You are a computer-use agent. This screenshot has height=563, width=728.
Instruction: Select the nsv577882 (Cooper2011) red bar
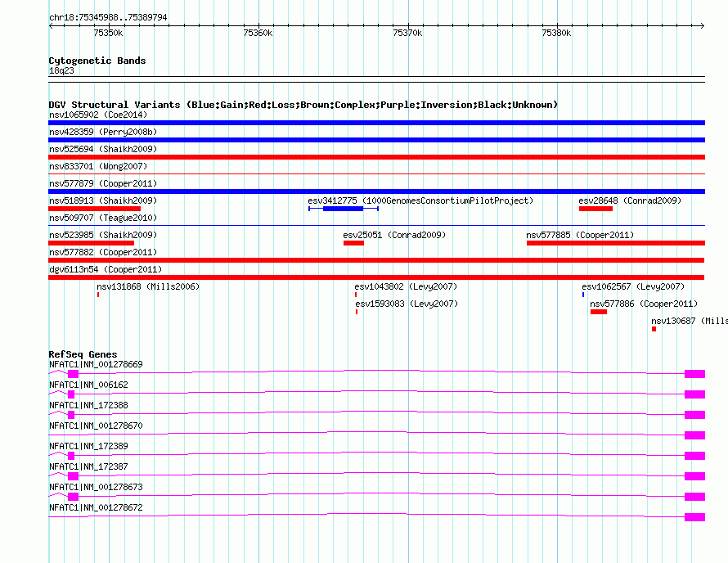(376, 260)
